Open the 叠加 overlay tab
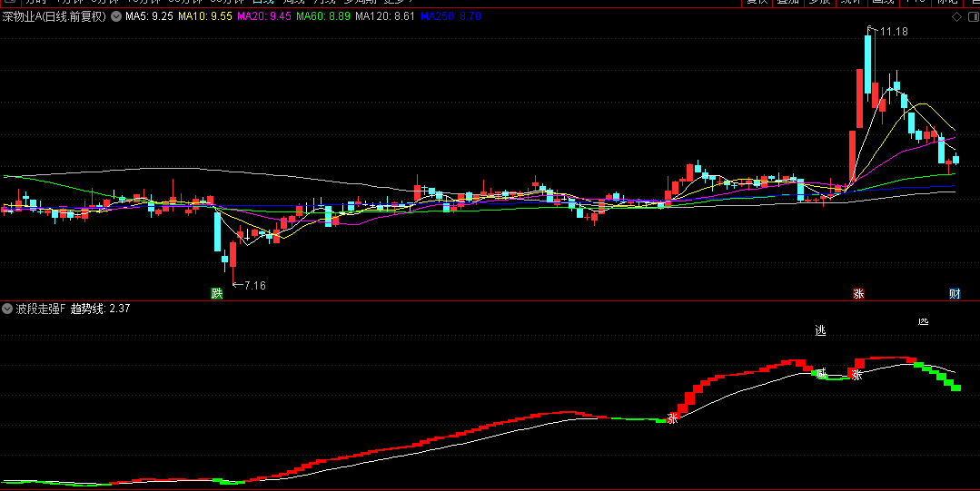Viewport: 980px width, 491px height. (x=788, y=3)
